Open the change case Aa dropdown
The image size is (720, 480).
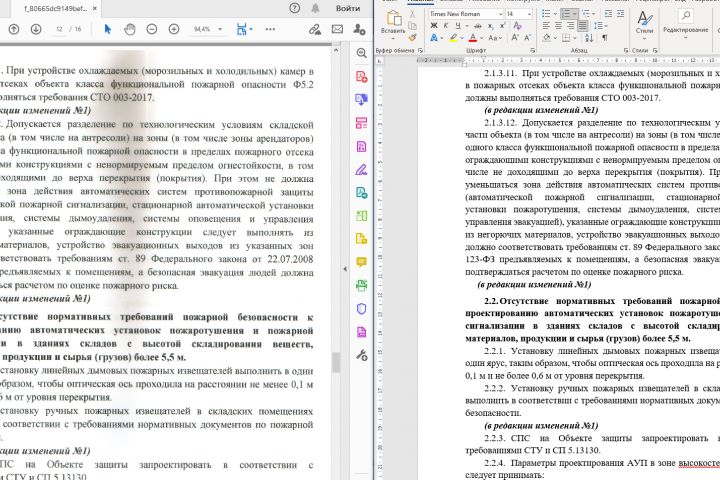coord(493,38)
